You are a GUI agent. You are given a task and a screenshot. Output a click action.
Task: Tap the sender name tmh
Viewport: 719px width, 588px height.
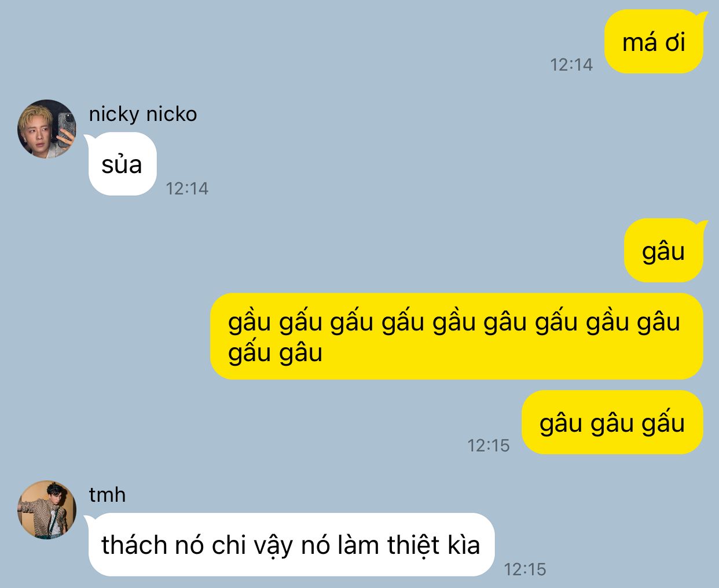point(107,495)
